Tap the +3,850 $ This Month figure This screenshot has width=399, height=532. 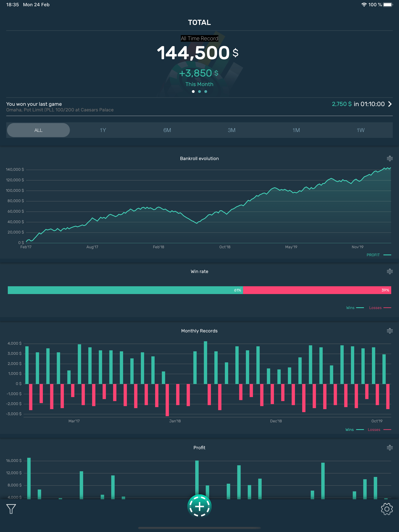pos(199,73)
